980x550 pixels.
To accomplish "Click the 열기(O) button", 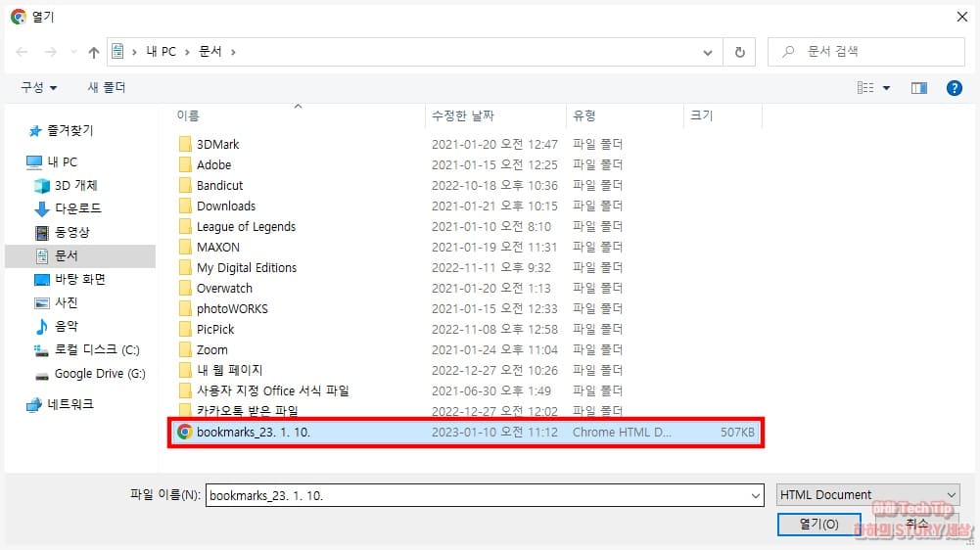I will tap(818, 525).
